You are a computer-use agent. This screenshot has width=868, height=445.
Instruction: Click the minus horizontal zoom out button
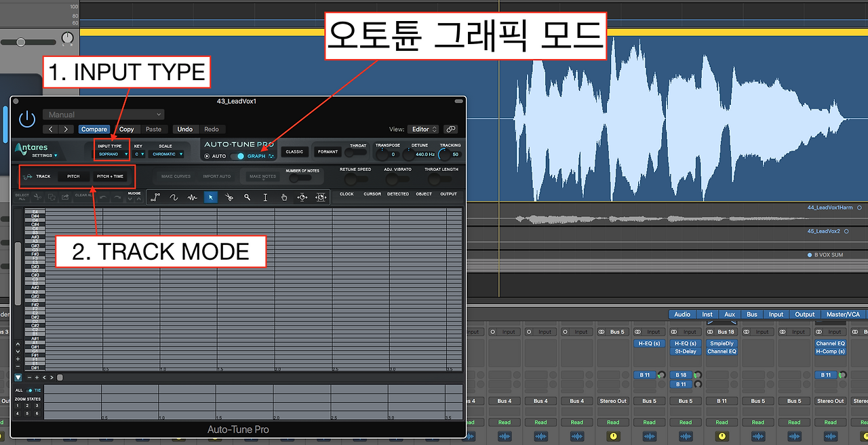(x=28, y=377)
